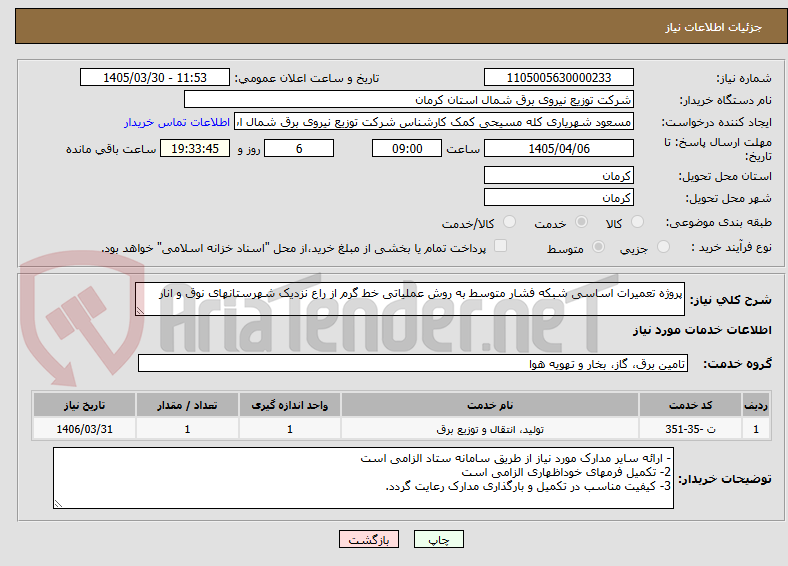Click the announcement date field 1405/03/30 - 11:53
The width and height of the screenshot is (788, 566).
[155, 77]
